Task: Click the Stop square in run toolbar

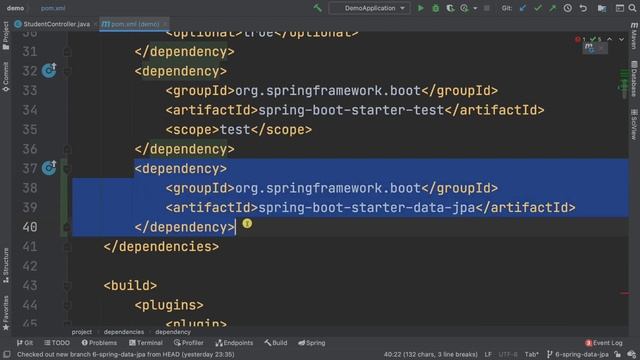Action: tap(487, 8)
